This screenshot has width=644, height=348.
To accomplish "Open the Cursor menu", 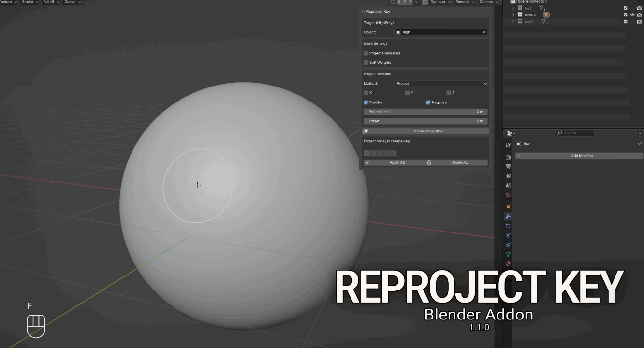I will tap(72, 2).
